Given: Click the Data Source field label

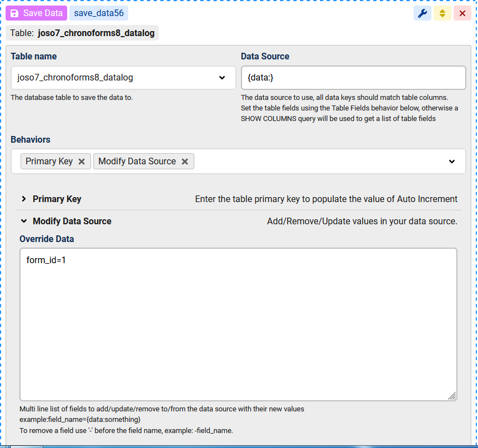Looking at the screenshot, I should [x=265, y=56].
